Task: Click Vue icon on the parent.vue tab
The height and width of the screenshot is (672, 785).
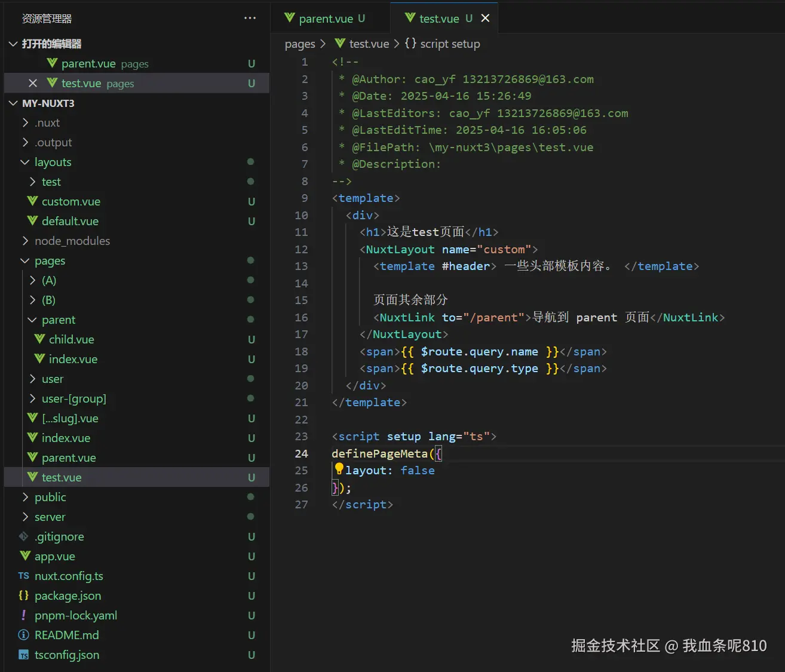Action: 290,18
